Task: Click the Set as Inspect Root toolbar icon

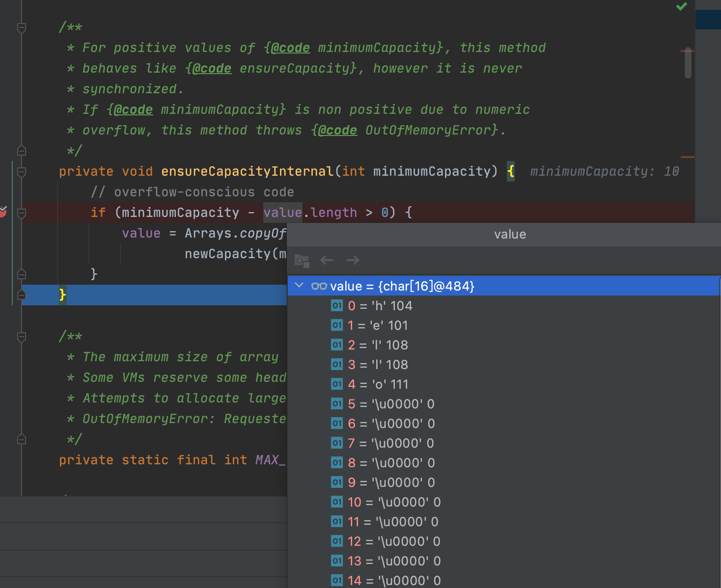Action: [302, 261]
